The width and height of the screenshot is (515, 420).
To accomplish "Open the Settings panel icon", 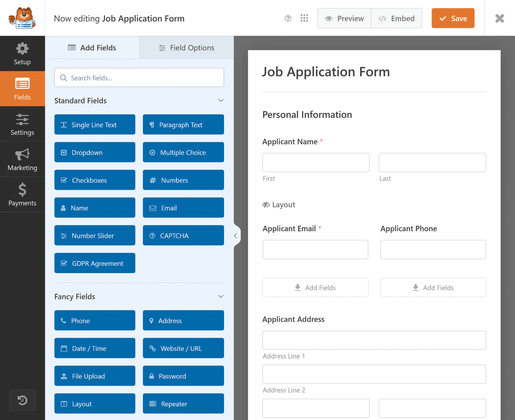I will point(22,124).
